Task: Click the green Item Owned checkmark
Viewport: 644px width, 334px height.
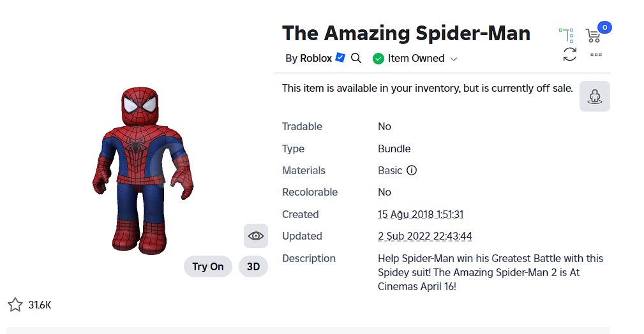Action: (378, 59)
